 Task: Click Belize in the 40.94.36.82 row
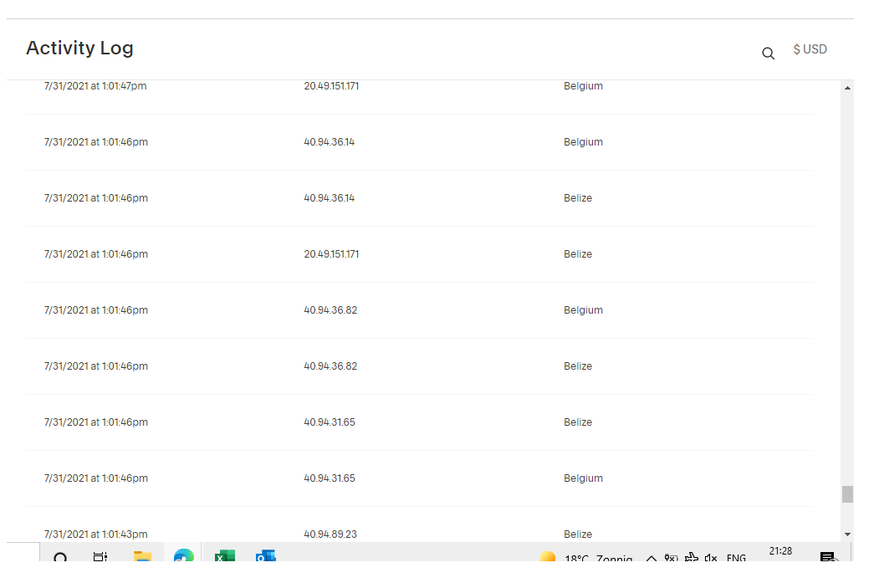pos(577,366)
